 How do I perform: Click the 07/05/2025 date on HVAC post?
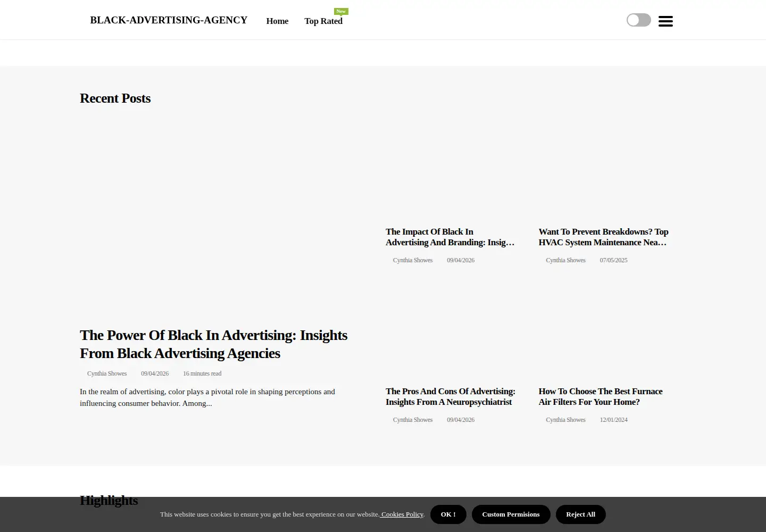613,260
